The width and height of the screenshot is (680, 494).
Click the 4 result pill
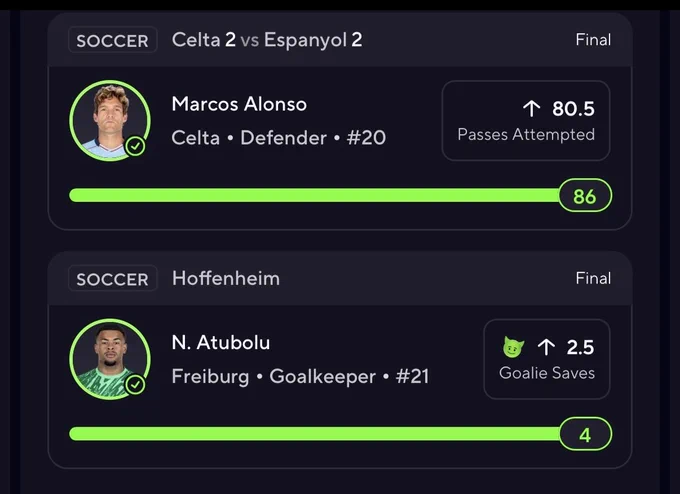pyautogui.click(x=585, y=434)
